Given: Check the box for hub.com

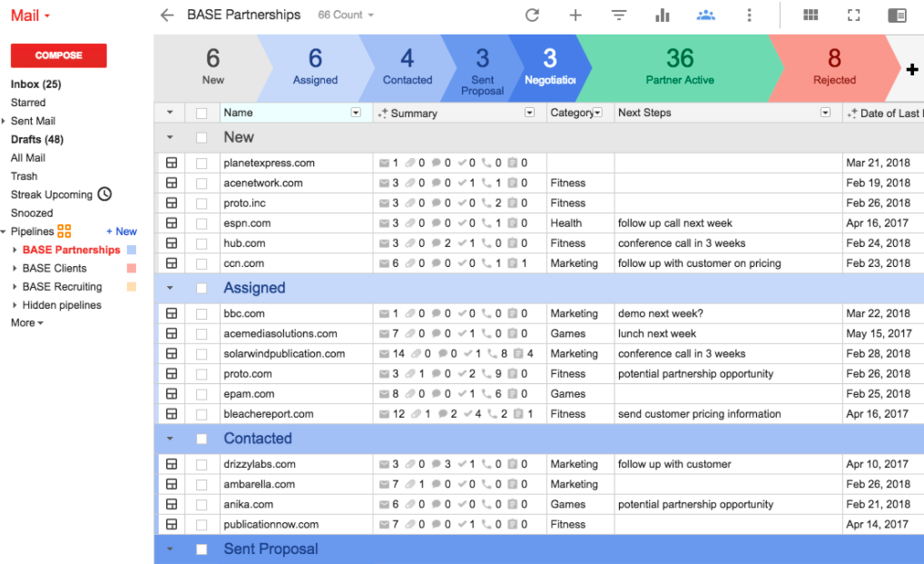Looking at the screenshot, I should tap(202, 243).
